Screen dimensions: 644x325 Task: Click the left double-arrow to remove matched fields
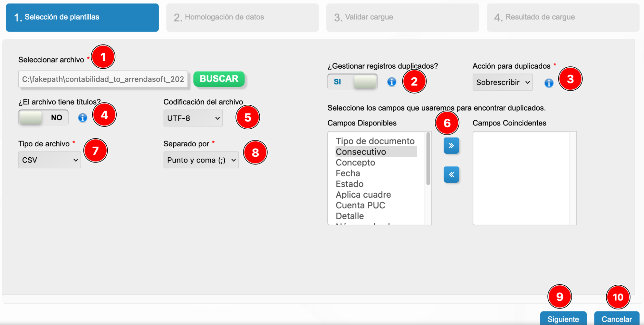451,174
